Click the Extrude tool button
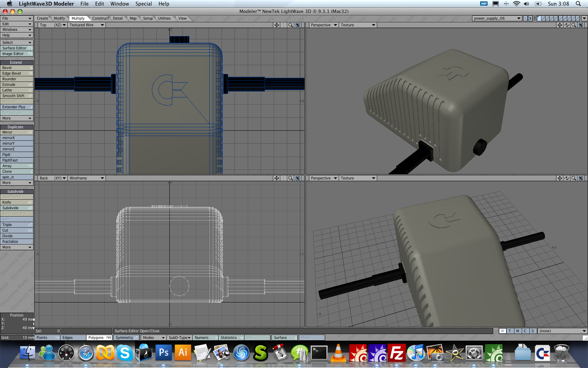The width and height of the screenshot is (588, 368). (x=17, y=85)
